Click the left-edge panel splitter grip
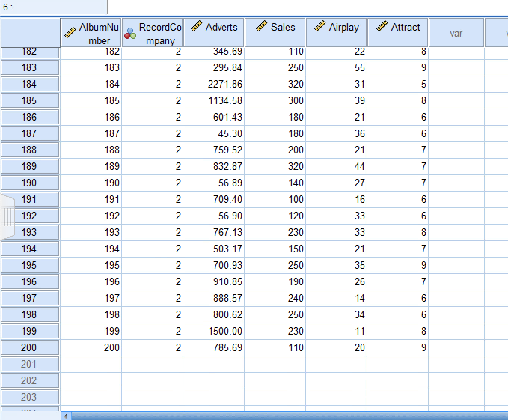 click(x=7, y=216)
